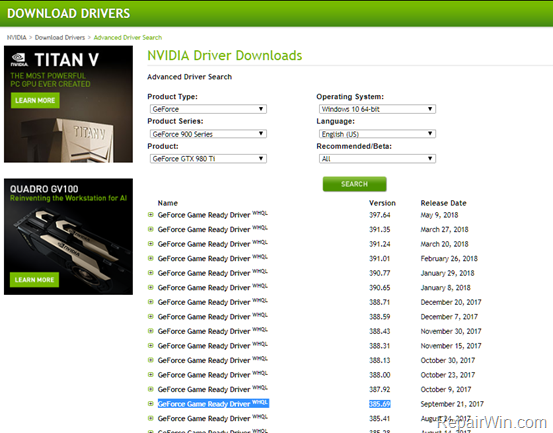The image size is (553, 433).
Task: Open GeForce Game Ready Driver 390.77 link
Action: 212,273
